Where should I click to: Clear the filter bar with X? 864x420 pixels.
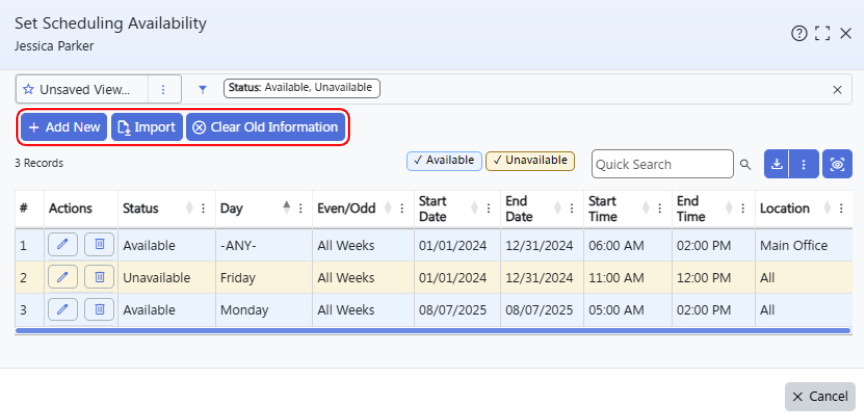pyautogui.click(x=837, y=90)
